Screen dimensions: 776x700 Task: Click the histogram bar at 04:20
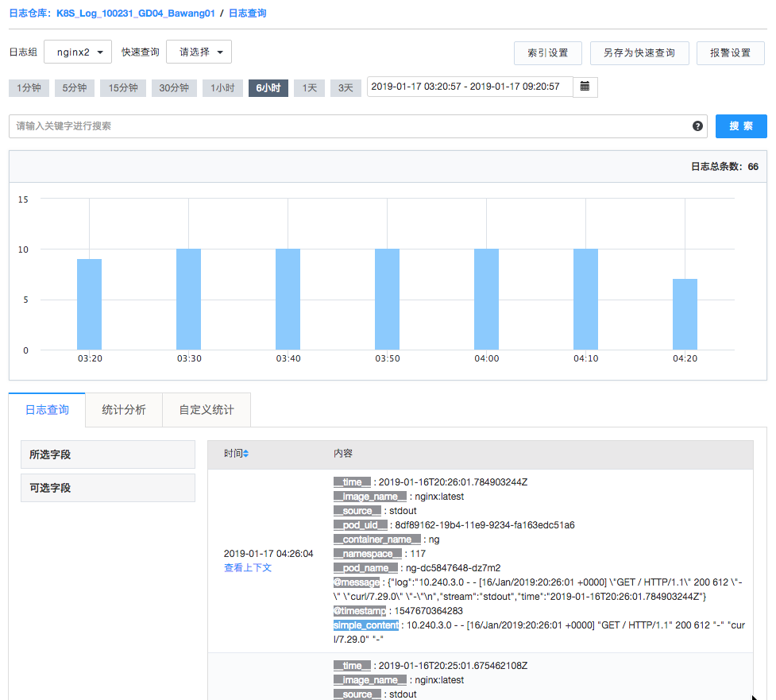(685, 314)
